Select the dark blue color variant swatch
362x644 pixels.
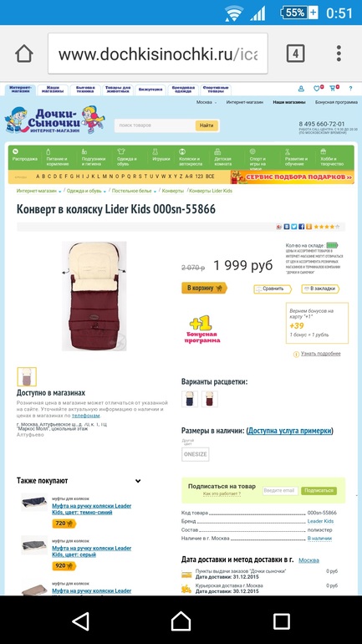tap(190, 399)
